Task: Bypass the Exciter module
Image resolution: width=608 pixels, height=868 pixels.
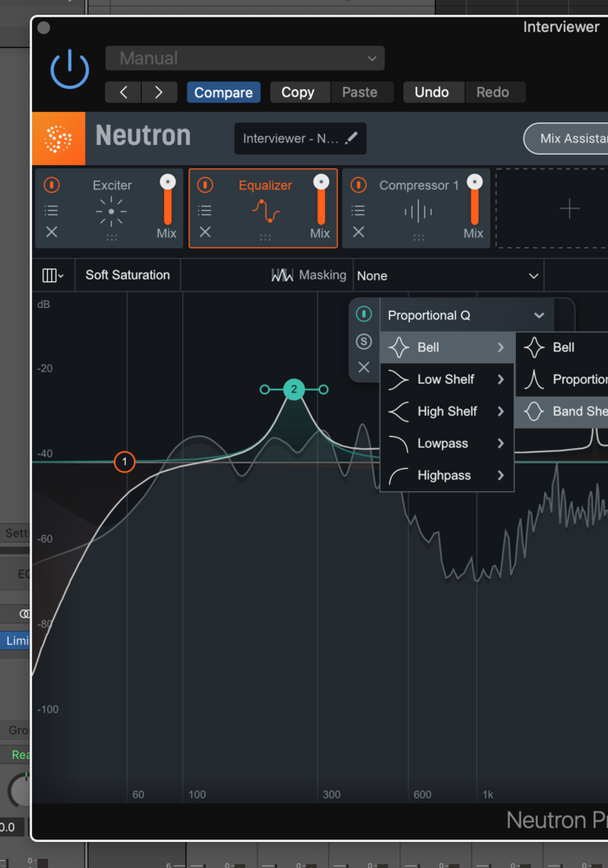Action: [51, 185]
